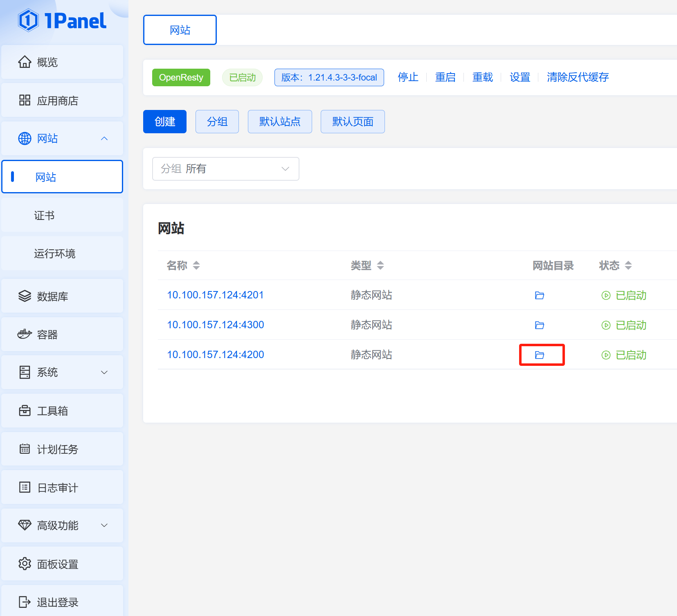Toggle 已启动 status of 10.100.157.124:4200
This screenshot has height=616, width=677.
(x=624, y=355)
